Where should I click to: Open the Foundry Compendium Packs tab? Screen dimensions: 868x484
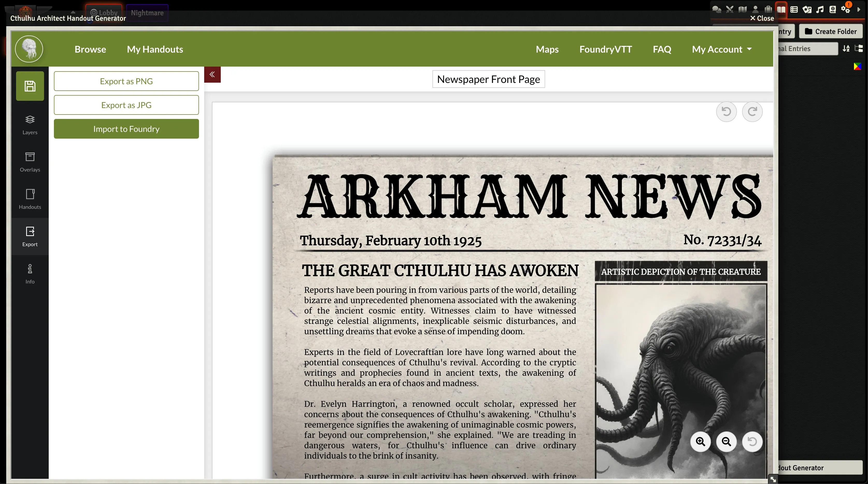click(833, 9)
